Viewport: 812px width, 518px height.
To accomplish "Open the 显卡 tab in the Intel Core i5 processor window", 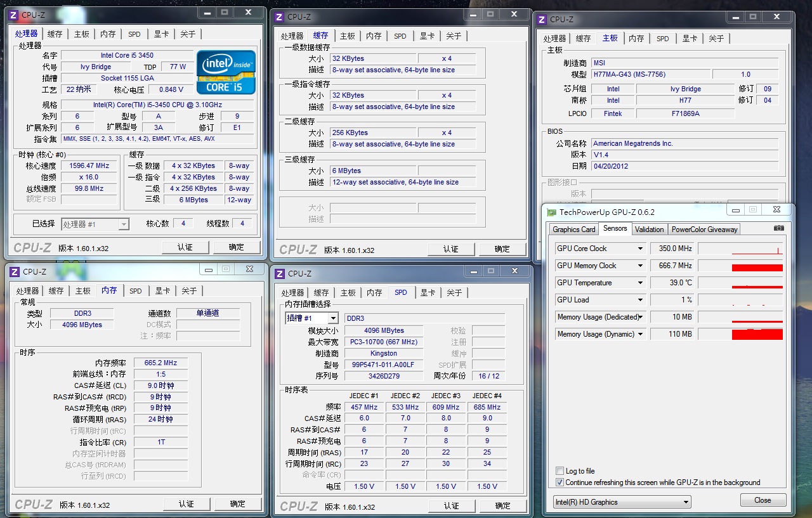I will point(161,34).
